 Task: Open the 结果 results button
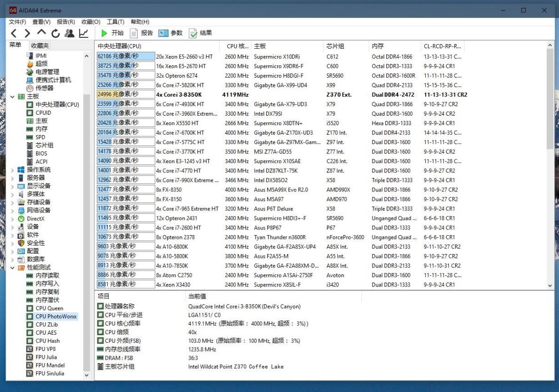pos(200,33)
